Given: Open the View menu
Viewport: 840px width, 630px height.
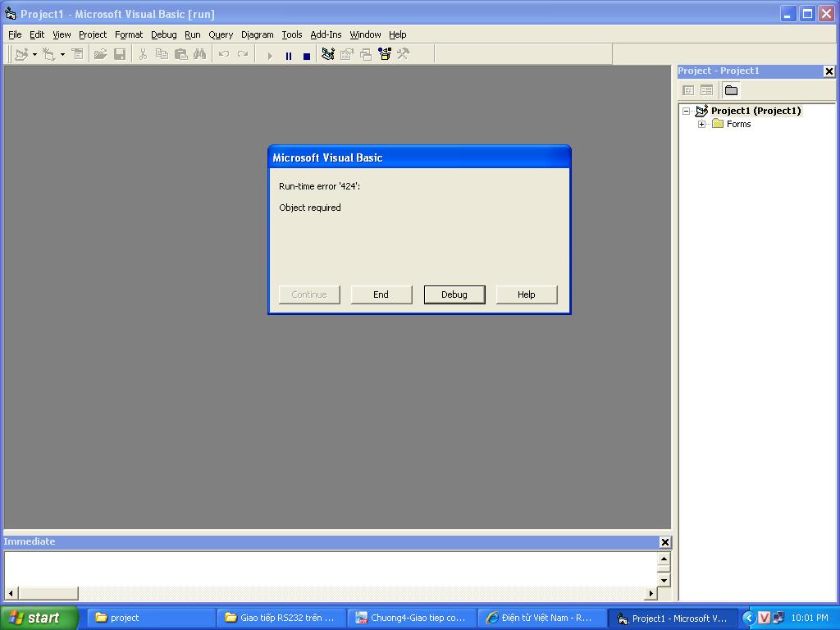Looking at the screenshot, I should click(x=62, y=34).
